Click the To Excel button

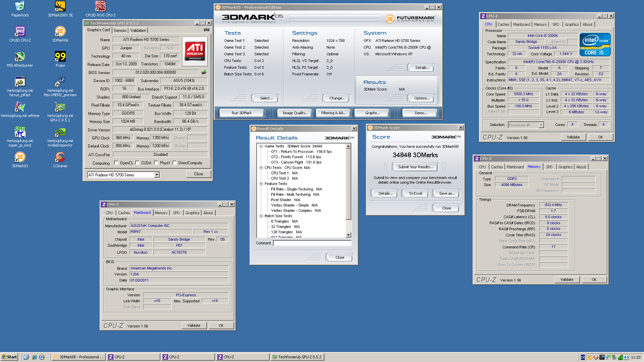point(415,194)
